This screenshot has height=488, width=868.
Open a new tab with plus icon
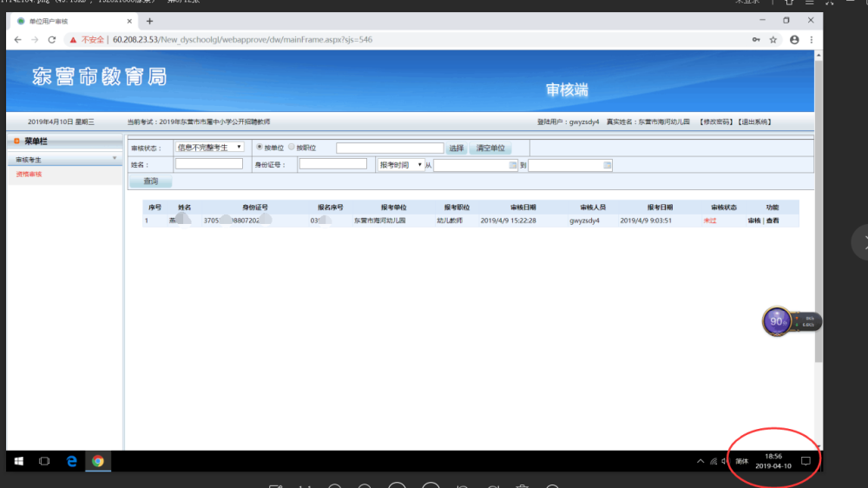click(149, 21)
